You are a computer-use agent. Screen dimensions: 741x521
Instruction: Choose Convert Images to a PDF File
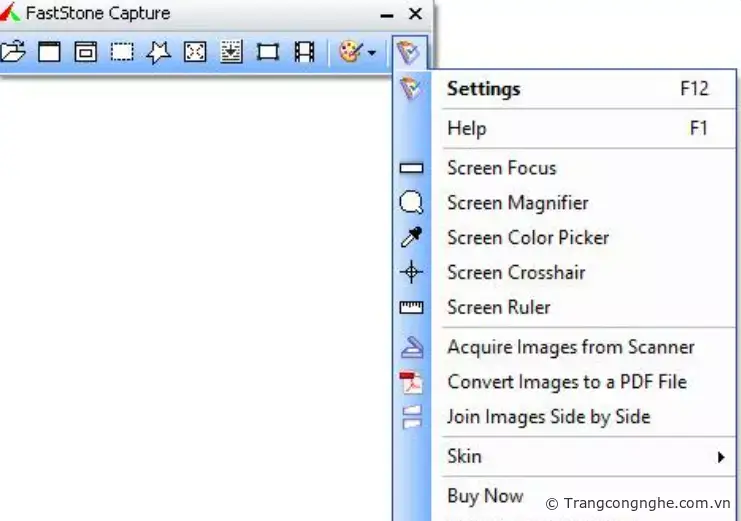pos(567,382)
